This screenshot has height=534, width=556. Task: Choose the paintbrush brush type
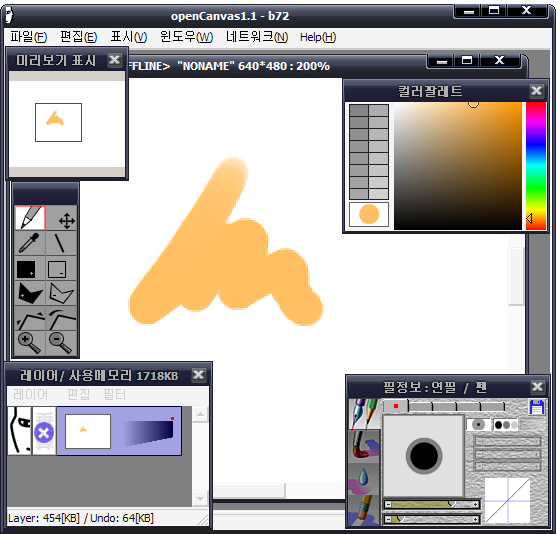[x=364, y=446]
